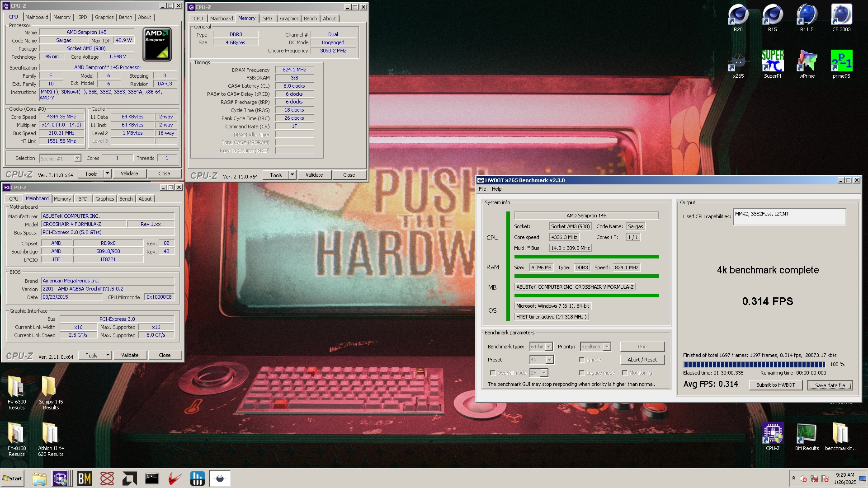The height and width of the screenshot is (488, 868).
Task: Click Submit to HWBOT button
Action: pyautogui.click(x=775, y=385)
